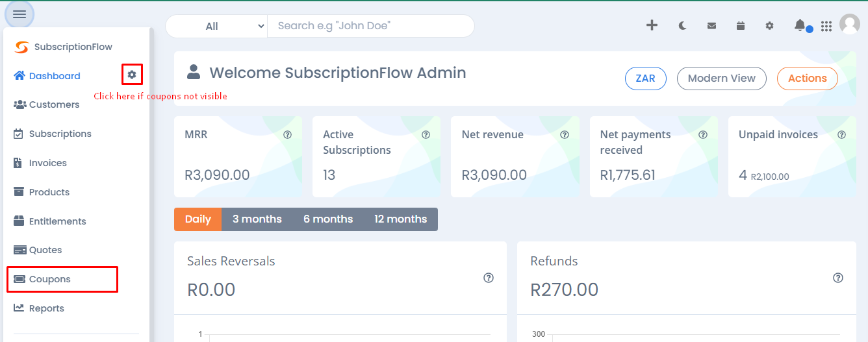Image resolution: width=868 pixels, height=342 pixels.
Task: Go to Subscriptions in the sidebar
Action: coord(60,134)
